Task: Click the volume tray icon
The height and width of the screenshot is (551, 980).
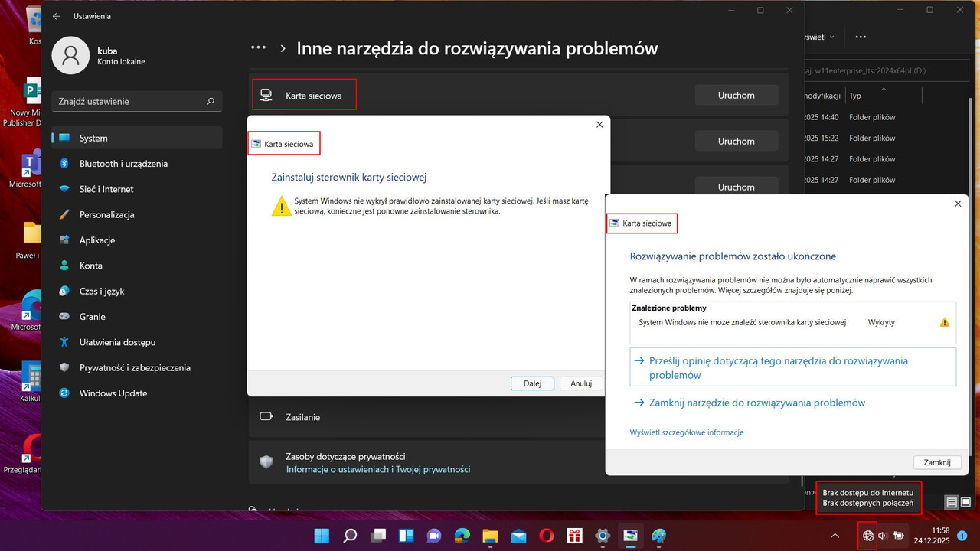Action: (x=883, y=536)
